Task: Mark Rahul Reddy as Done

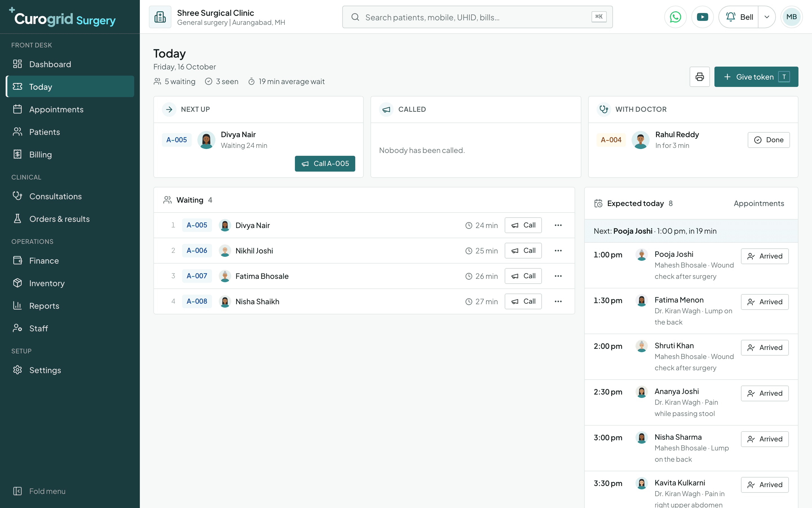Action: (x=768, y=140)
